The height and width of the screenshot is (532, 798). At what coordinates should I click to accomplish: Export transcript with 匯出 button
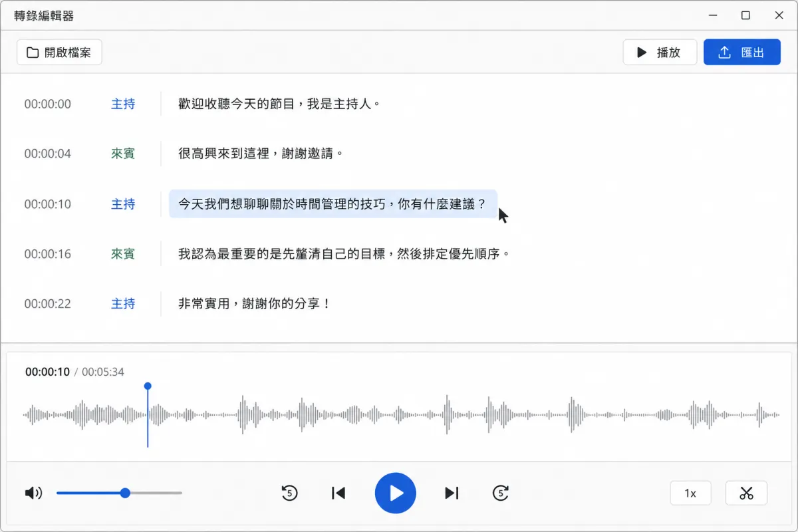coord(742,52)
